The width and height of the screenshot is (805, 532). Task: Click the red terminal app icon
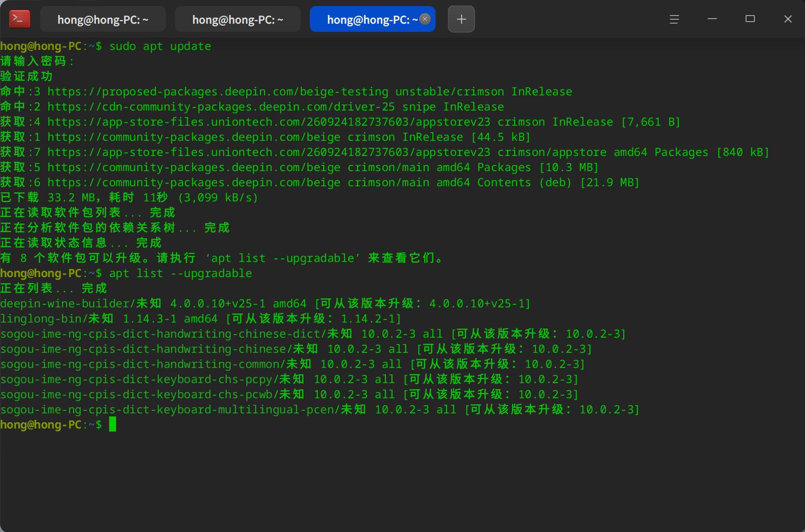tap(20, 19)
